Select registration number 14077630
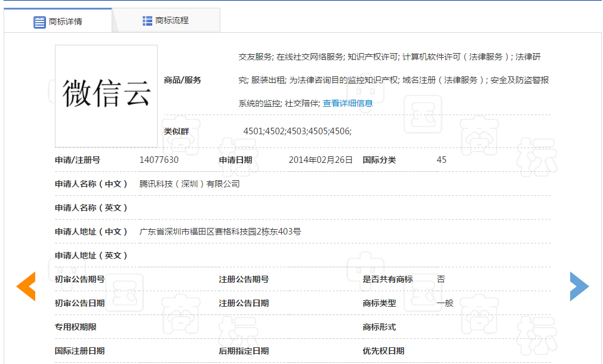Image resolution: width=603 pixels, height=364 pixels. [x=159, y=160]
